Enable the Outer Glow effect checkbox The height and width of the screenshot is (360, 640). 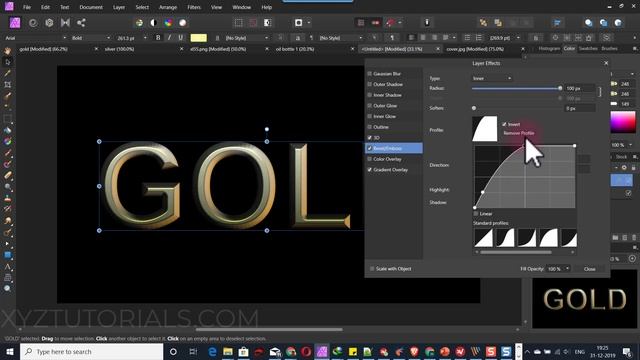[x=369, y=105]
